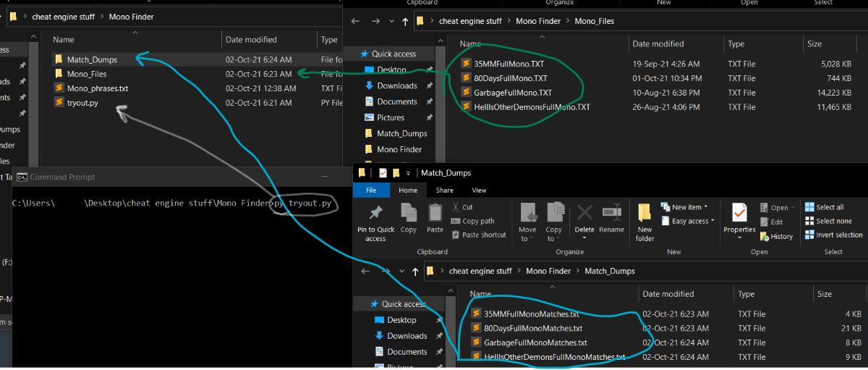Switch to the View ribbon tab
The image size is (868, 370).
coord(479,190)
